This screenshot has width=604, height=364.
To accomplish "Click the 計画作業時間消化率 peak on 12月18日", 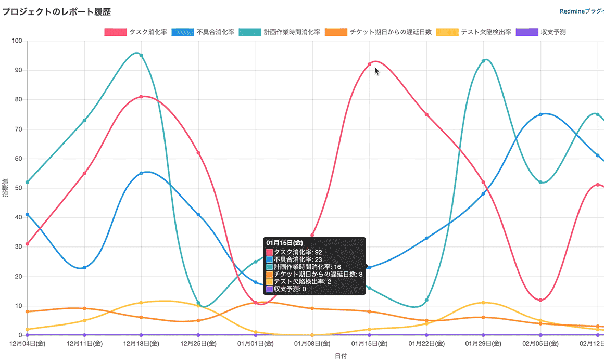I will pyautogui.click(x=141, y=55).
